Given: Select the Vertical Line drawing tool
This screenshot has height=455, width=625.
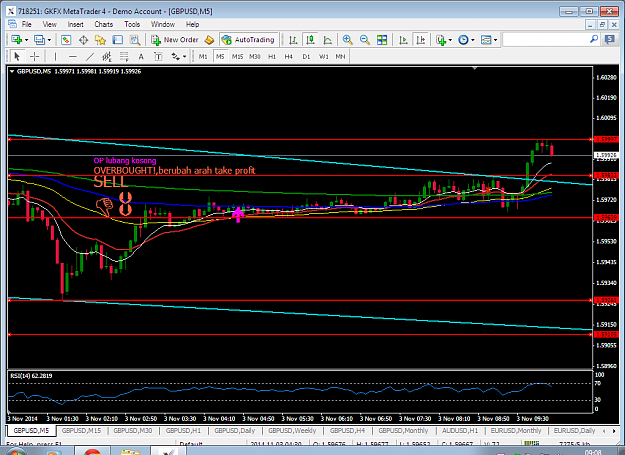Looking at the screenshot, I should (x=55, y=57).
